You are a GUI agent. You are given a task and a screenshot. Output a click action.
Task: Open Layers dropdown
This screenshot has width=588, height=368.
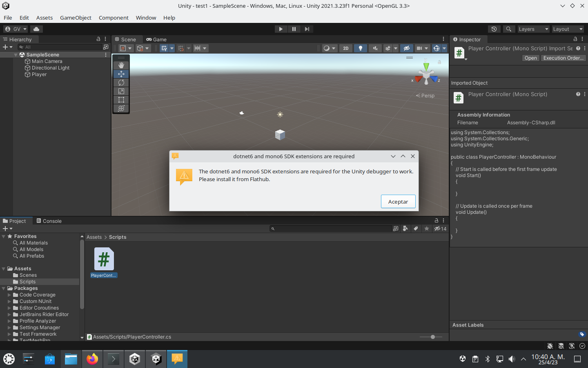click(x=533, y=29)
